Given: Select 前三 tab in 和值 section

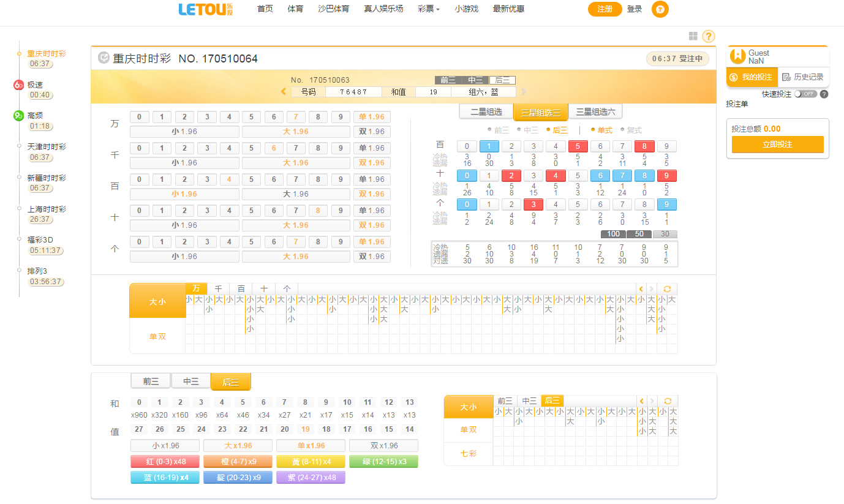Looking at the screenshot, I should click(x=151, y=382).
